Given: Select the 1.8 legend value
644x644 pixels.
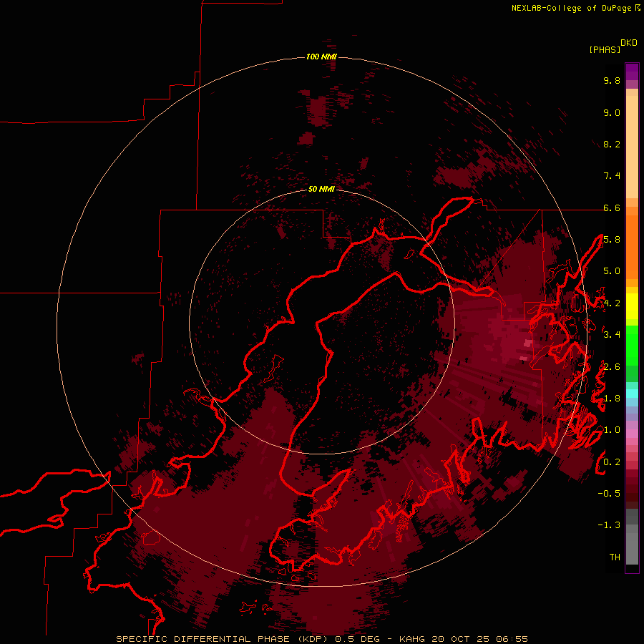Looking at the screenshot, I should click(612, 399).
